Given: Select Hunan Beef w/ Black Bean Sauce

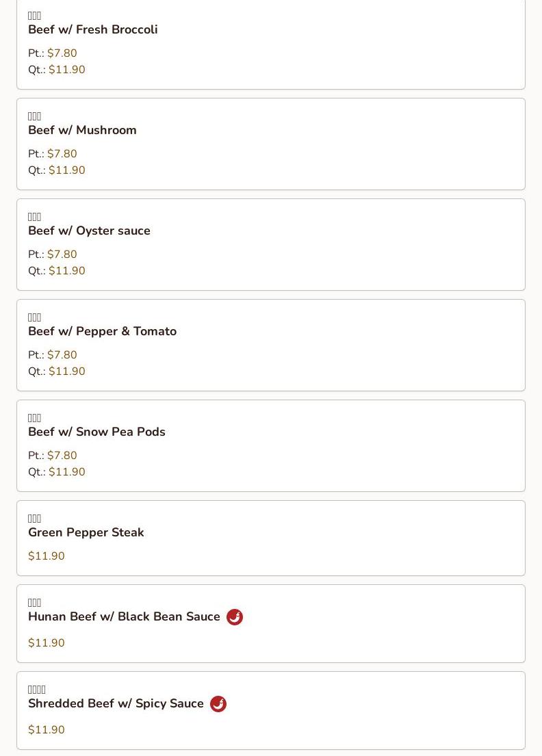Looking at the screenshot, I should tap(124, 617).
